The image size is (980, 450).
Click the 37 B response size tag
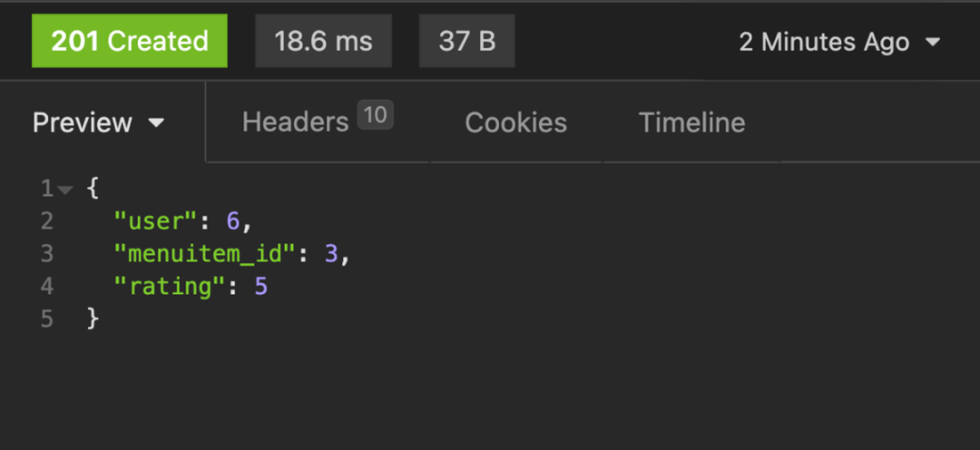[x=467, y=41]
